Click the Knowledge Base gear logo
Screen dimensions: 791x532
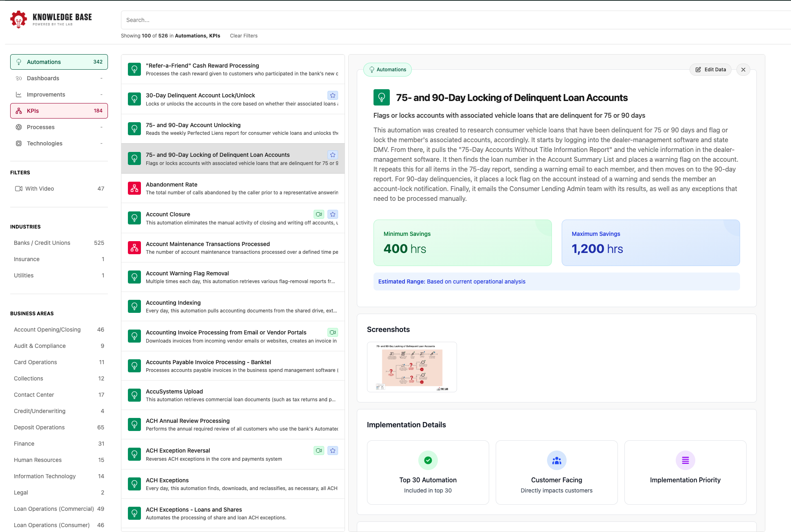[18, 19]
